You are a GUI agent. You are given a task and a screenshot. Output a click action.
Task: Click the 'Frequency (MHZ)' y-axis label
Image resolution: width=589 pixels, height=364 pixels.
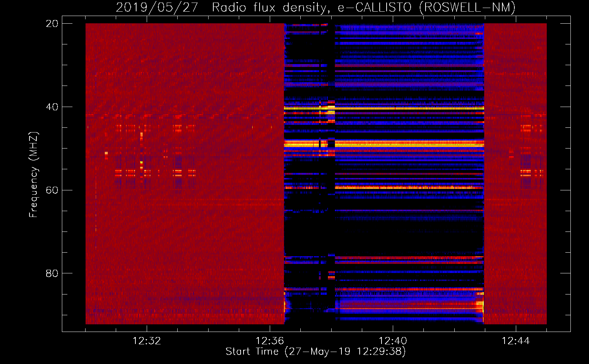pos(33,175)
